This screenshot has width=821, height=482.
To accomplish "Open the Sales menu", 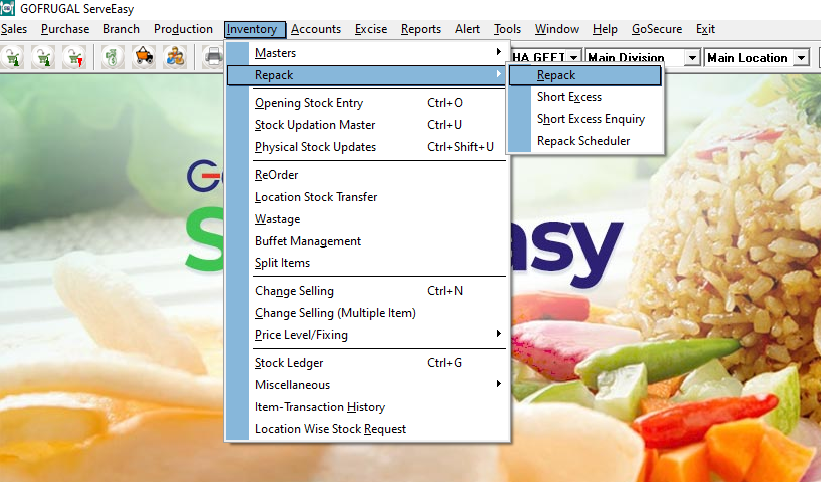I will (x=14, y=29).
